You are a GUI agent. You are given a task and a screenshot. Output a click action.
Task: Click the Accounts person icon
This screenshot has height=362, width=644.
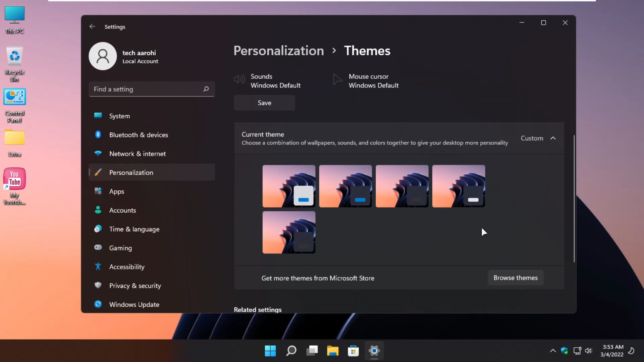click(98, 210)
